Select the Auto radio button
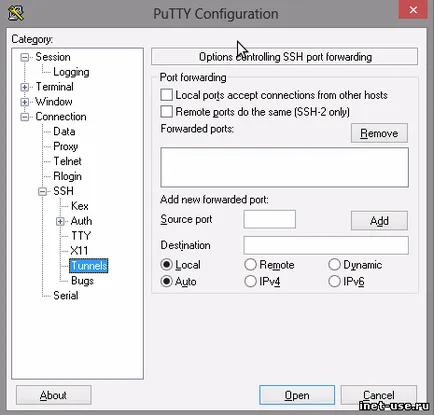Screen dimensions: 434x415 point(166,281)
